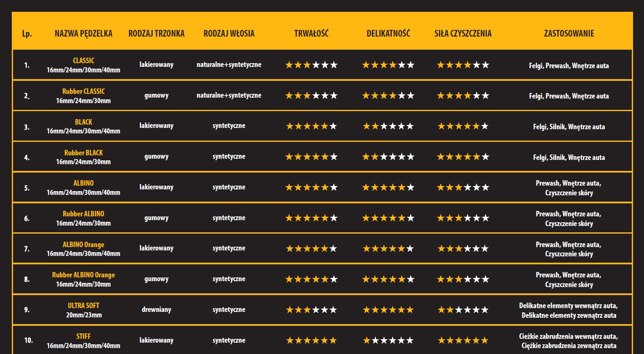This screenshot has height=354, width=644.
Task: Click the TRWAŁOŚĆ star rating in row 1
Action: point(311,65)
